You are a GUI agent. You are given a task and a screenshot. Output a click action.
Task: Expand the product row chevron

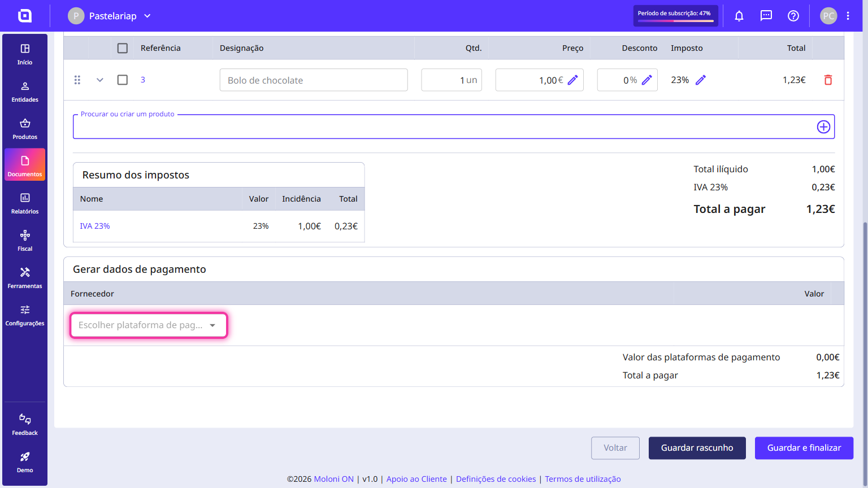click(x=100, y=80)
